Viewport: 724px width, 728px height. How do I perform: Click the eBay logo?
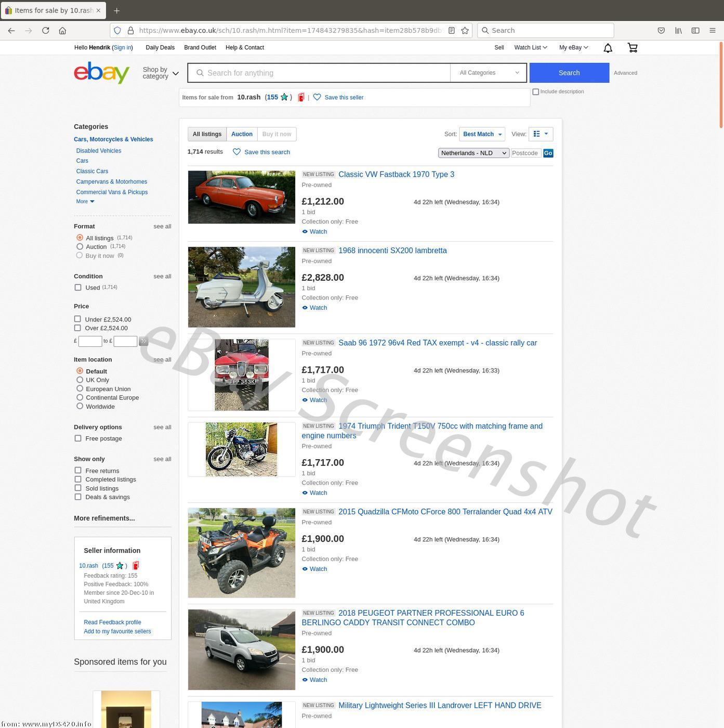101,73
